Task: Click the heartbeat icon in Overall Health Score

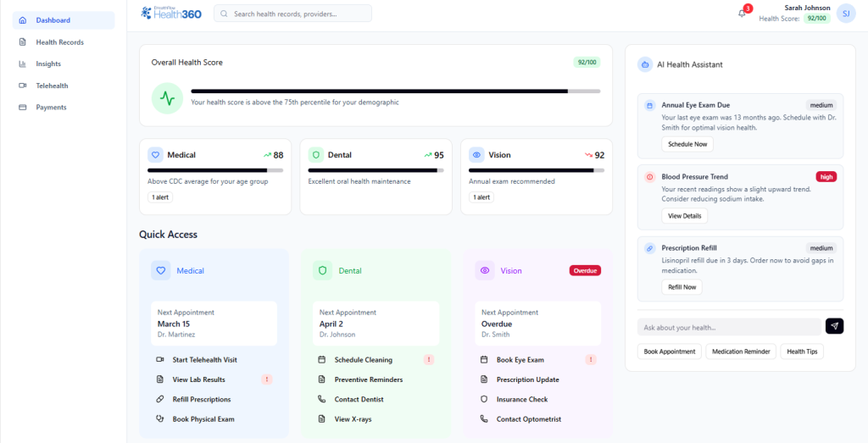Action: [x=167, y=98]
